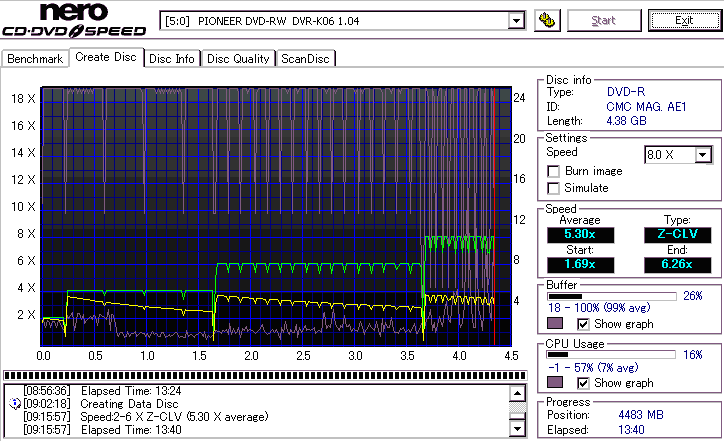This screenshot has width=724, height=441.
Task: Click the CPU Usage level bar
Action: coord(612,355)
